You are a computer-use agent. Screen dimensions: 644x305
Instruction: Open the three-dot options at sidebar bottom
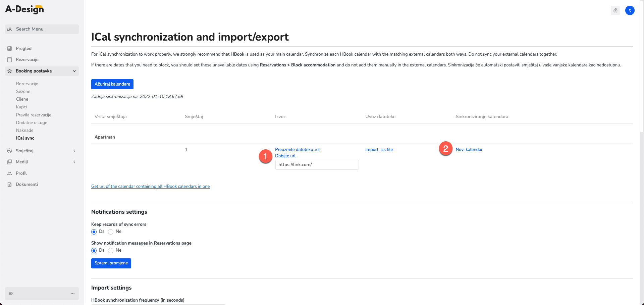click(x=72, y=294)
